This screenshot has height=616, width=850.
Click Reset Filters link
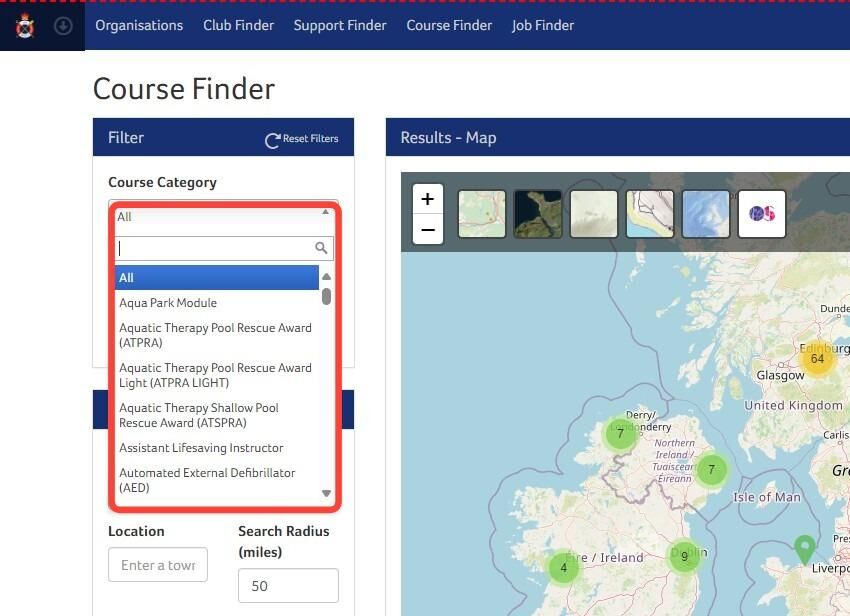tap(311, 139)
